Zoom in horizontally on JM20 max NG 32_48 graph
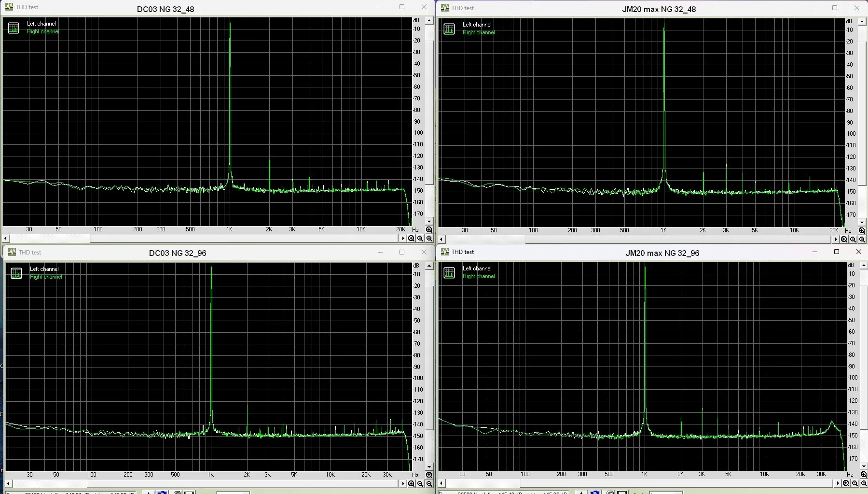868x494 pixels. (844, 240)
